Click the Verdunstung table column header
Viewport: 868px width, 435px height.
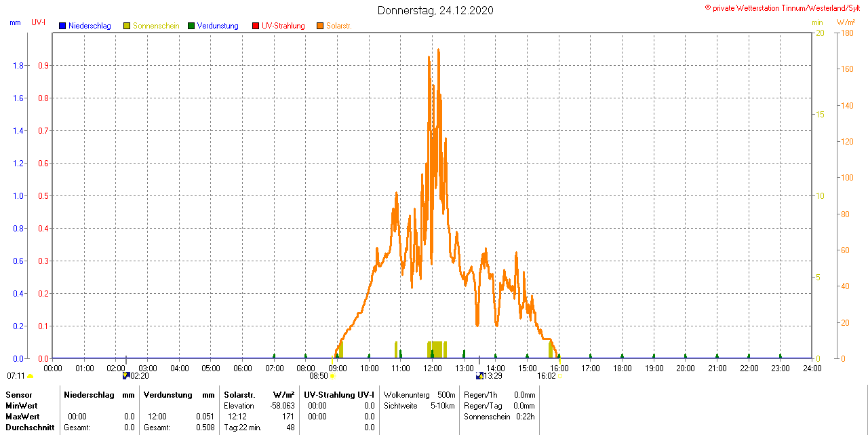[x=168, y=395]
